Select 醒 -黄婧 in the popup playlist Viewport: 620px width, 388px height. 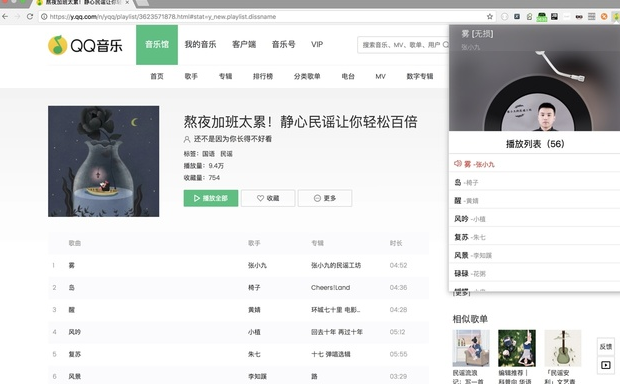[534, 201]
